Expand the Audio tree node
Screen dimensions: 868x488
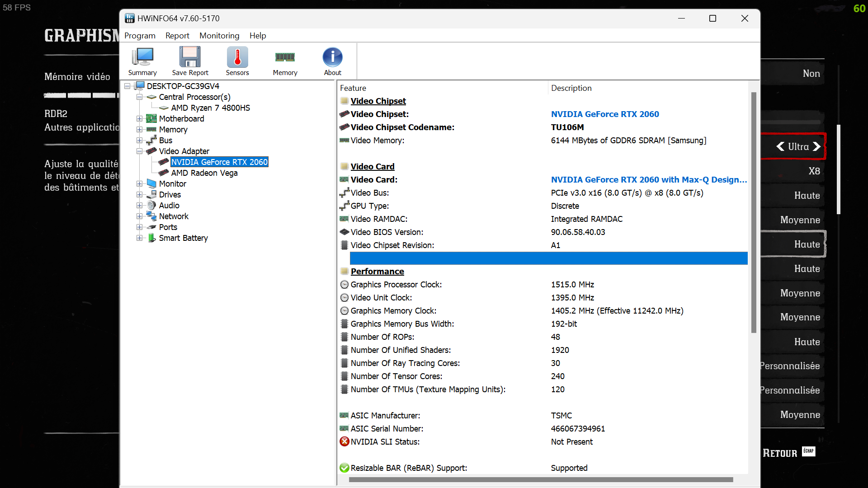140,205
